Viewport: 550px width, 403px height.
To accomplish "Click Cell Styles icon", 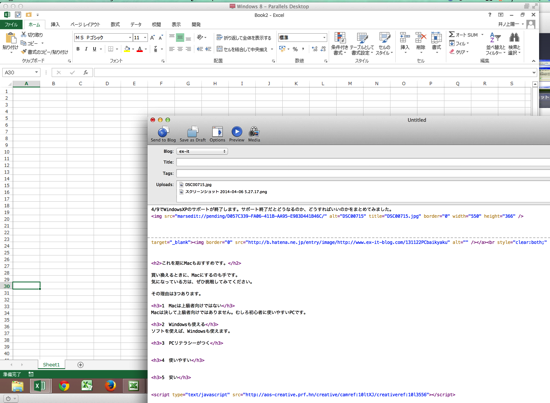I will [x=384, y=43].
